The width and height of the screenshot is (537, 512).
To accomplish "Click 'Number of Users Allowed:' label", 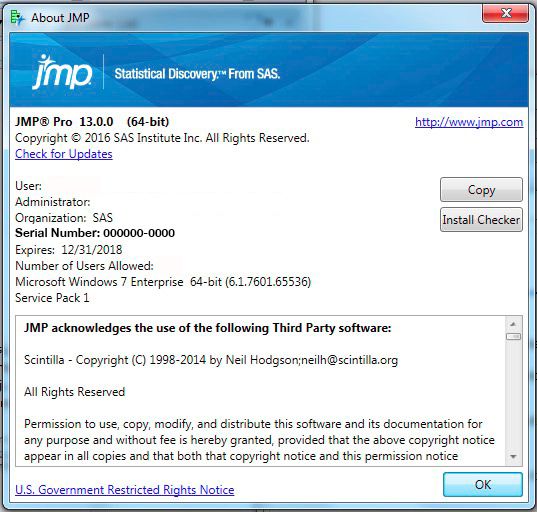I will pyautogui.click(x=84, y=266).
